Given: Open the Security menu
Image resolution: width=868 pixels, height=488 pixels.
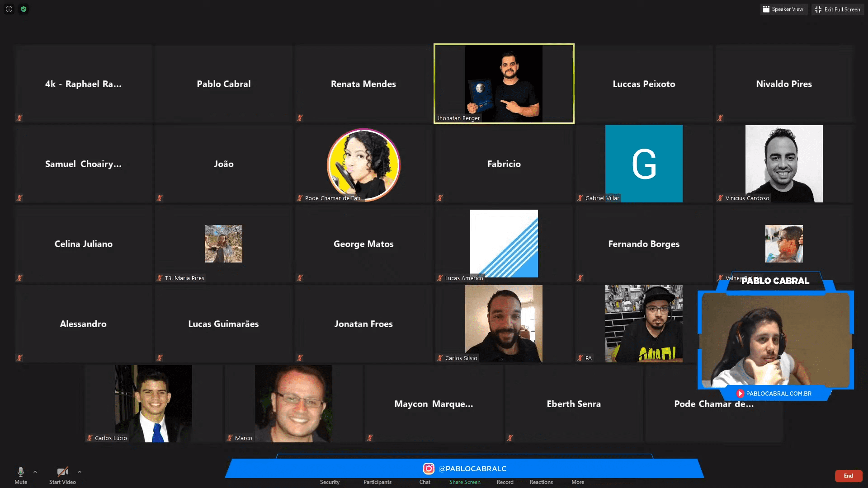Looking at the screenshot, I should pyautogui.click(x=330, y=482).
